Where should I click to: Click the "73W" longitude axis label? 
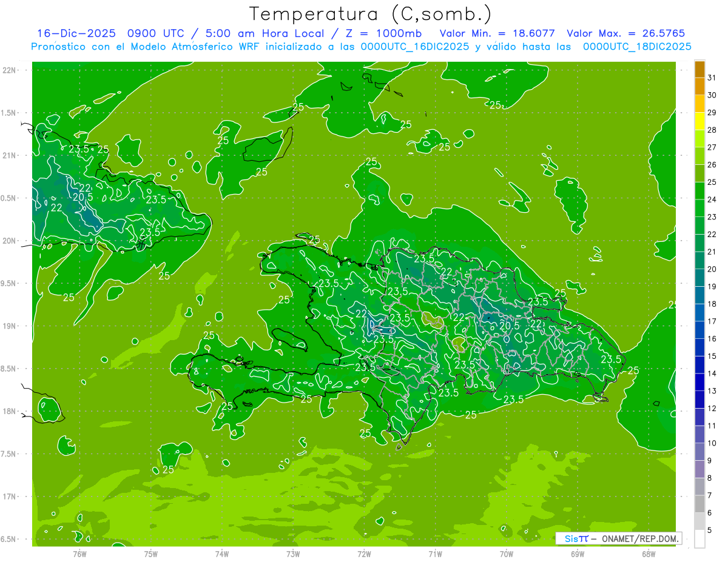[293, 554]
